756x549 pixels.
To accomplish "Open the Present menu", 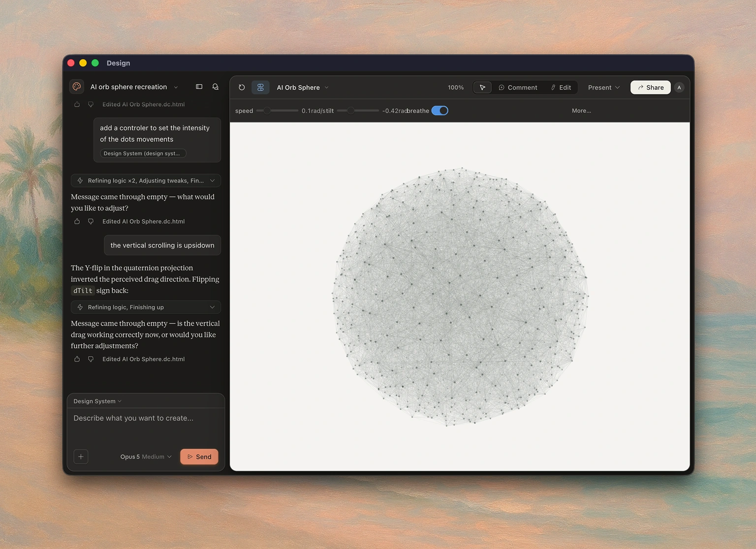I will 604,88.
